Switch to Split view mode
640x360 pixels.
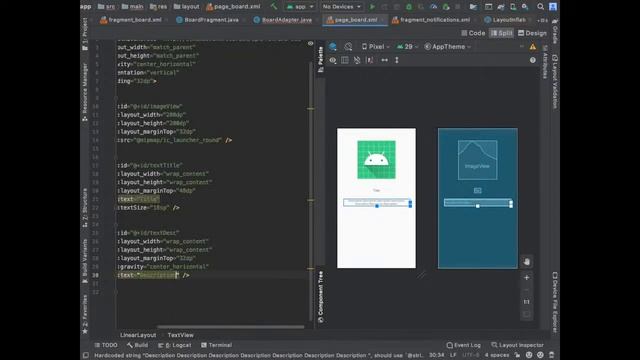pyautogui.click(x=501, y=33)
